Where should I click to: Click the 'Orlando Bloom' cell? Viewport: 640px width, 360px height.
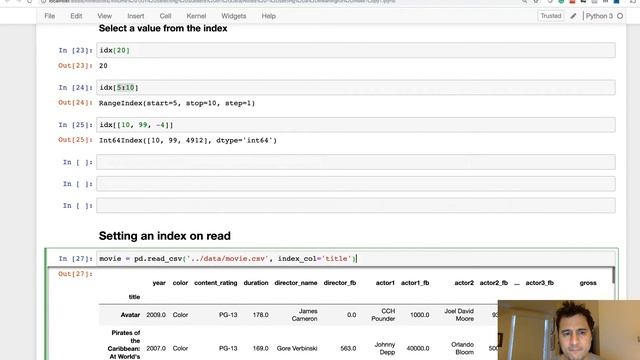click(x=462, y=348)
